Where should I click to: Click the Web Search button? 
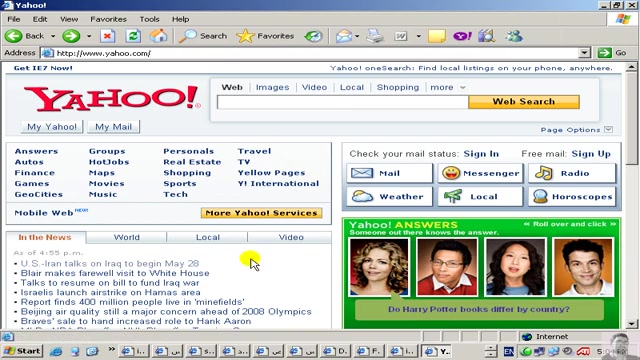click(x=524, y=102)
